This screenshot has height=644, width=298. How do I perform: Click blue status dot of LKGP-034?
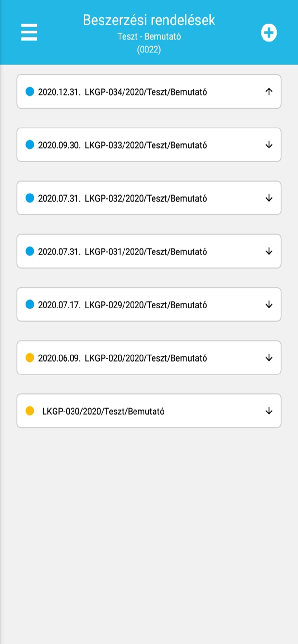[30, 92]
